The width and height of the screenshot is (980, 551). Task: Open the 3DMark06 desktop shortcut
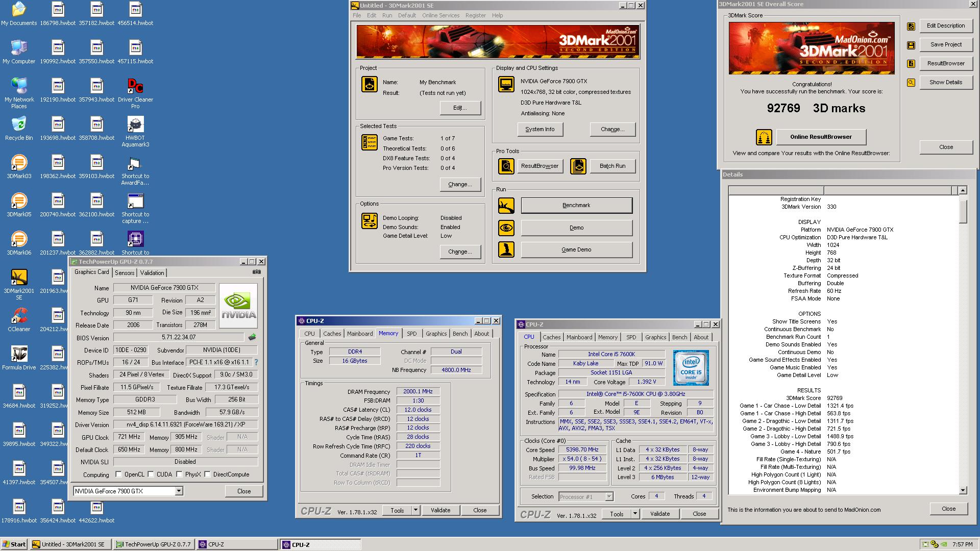(19, 243)
